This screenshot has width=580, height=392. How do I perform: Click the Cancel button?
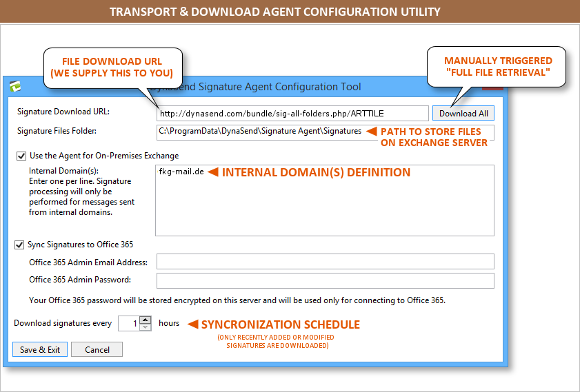tap(97, 349)
